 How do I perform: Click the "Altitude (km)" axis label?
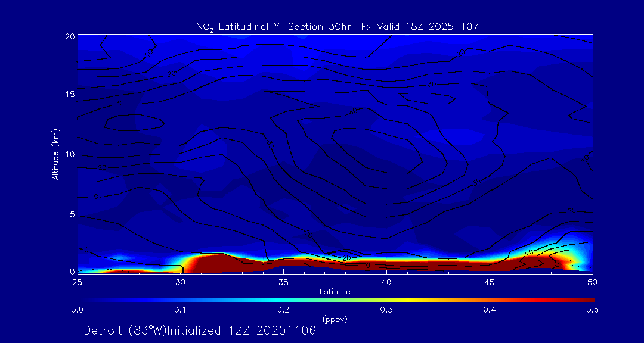pos(56,154)
